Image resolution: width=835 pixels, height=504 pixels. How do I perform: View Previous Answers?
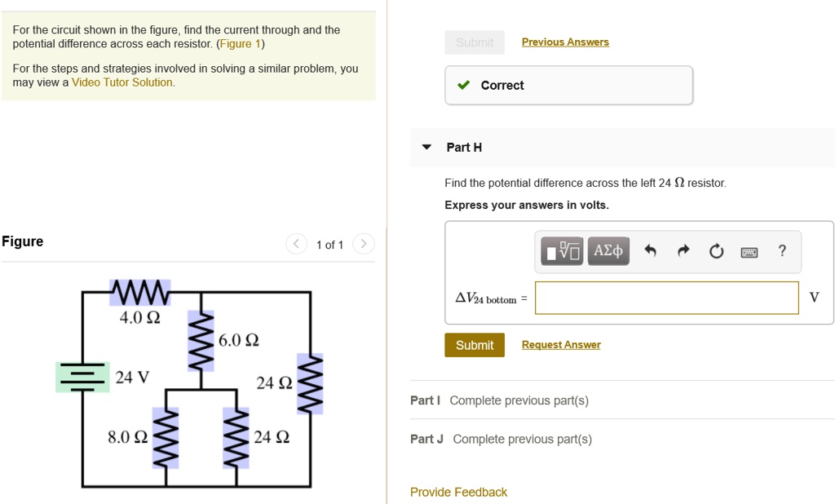point(565,41)
